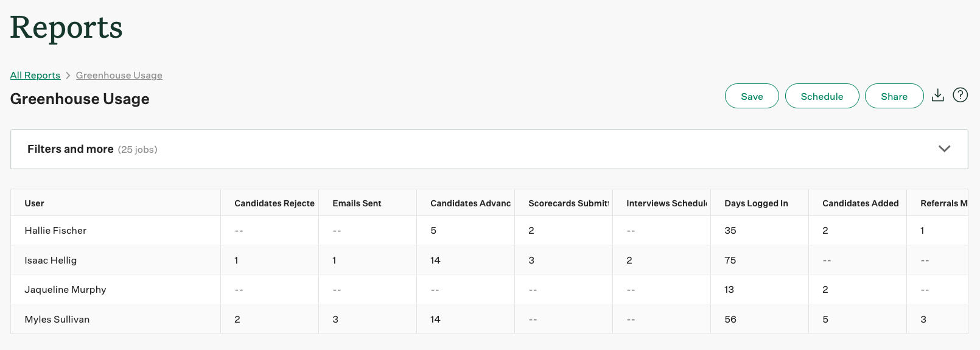Screen dimensions: 980x350
Task: Click Jaqueline Murphy's Candidates Added value 2
Action: [x=825, y=290]
